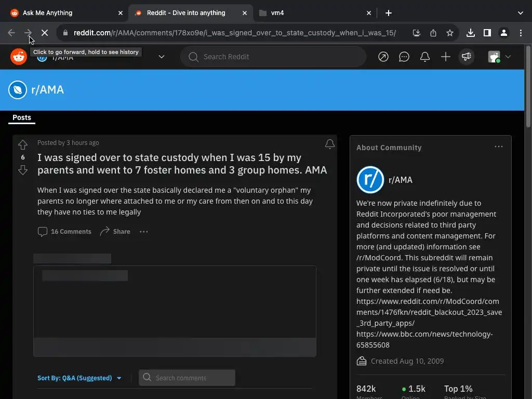The image size is (532, 399).
Task: Click the page vertical scrollbar
Action: 528,87
